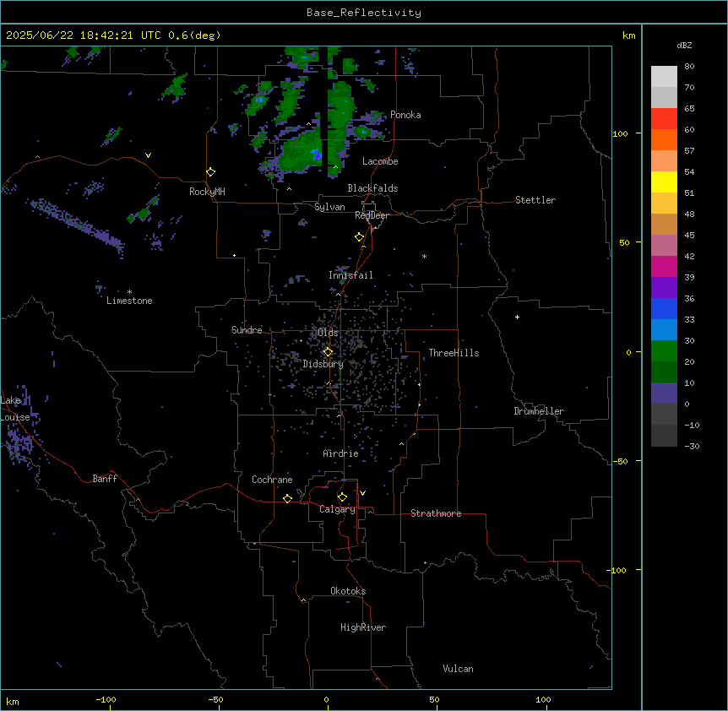
Task: Click the light gray 80 dBZ legend swatch
Action: pyautogui.click(x=664, y=76)
